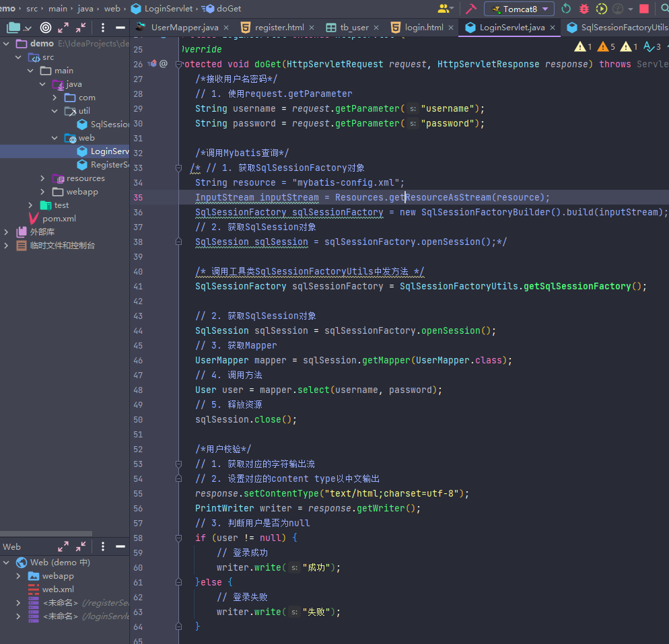669x644 pixels.
Task: Collapse all in Web panel
Action: [x=81, y=546]
